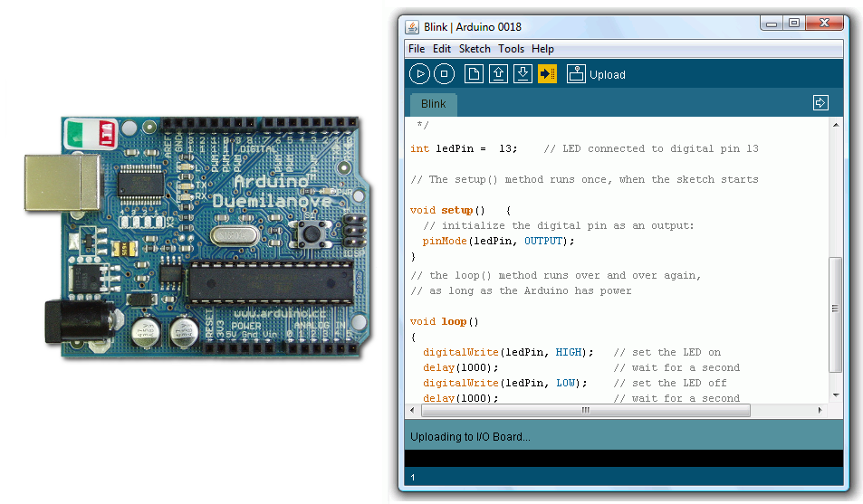Click the Stop toolbar button

pos(444,73)
